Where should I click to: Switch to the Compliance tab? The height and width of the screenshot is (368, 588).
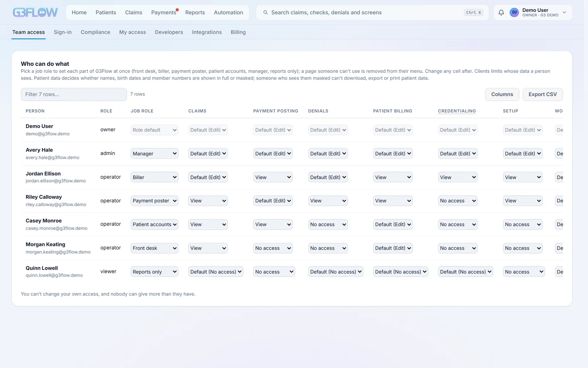[x=96, y=32]
